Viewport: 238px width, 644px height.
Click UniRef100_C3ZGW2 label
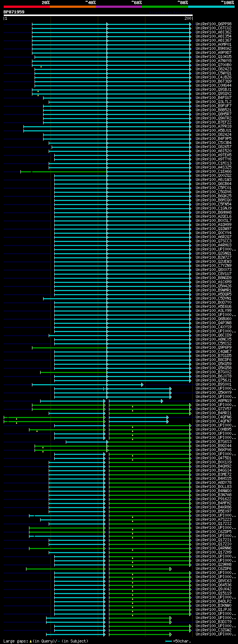[x=213, y=630]
